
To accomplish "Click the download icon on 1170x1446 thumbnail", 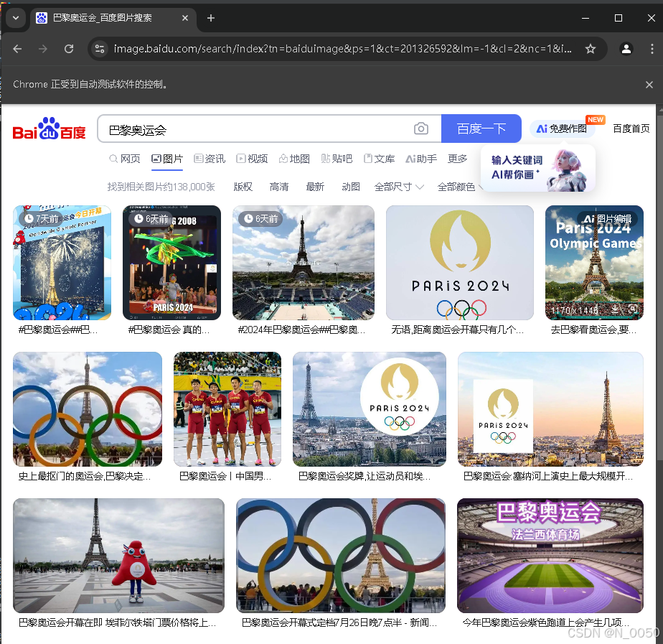I will coord(616,309).
